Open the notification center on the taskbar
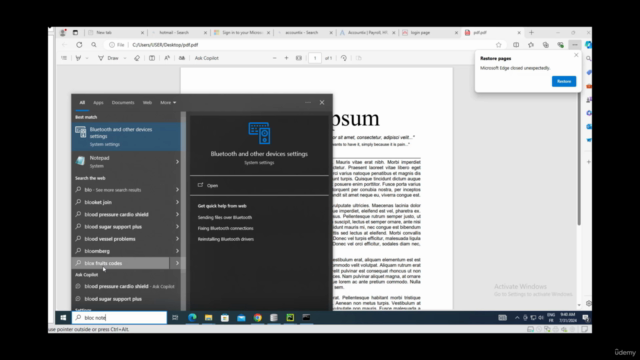Image resolution: width=640 pixels, height=360 pixels. (x=586, y=318)
